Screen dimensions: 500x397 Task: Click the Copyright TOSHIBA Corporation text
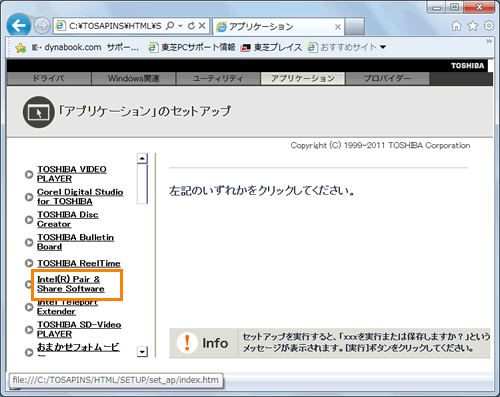(x=380, y=145)
